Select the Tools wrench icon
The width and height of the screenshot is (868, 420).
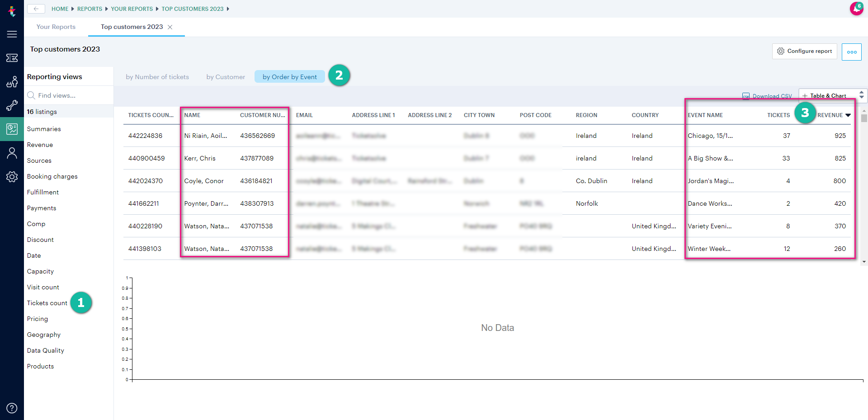(12, 105)
